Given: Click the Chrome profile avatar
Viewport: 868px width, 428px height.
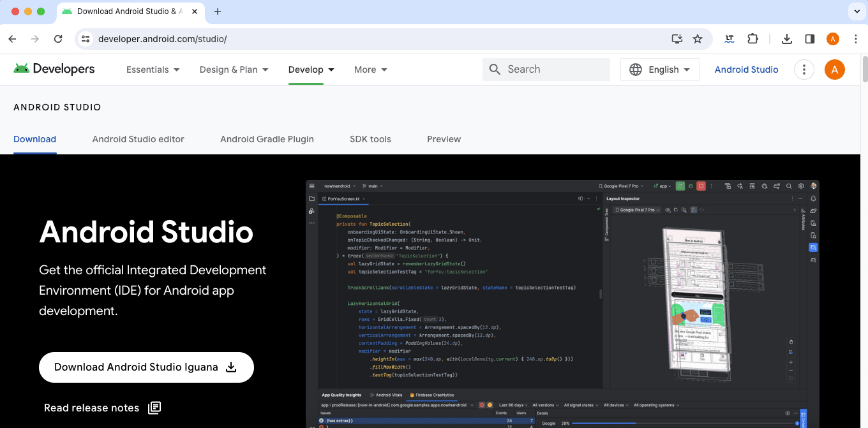Looking at the screenshot, I should coord(833,39).
